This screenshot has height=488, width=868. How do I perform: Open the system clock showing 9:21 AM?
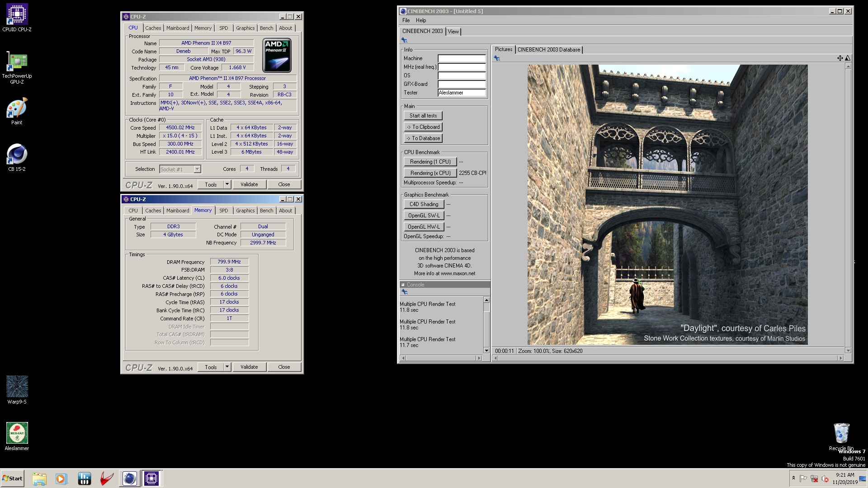coord(845,479)
